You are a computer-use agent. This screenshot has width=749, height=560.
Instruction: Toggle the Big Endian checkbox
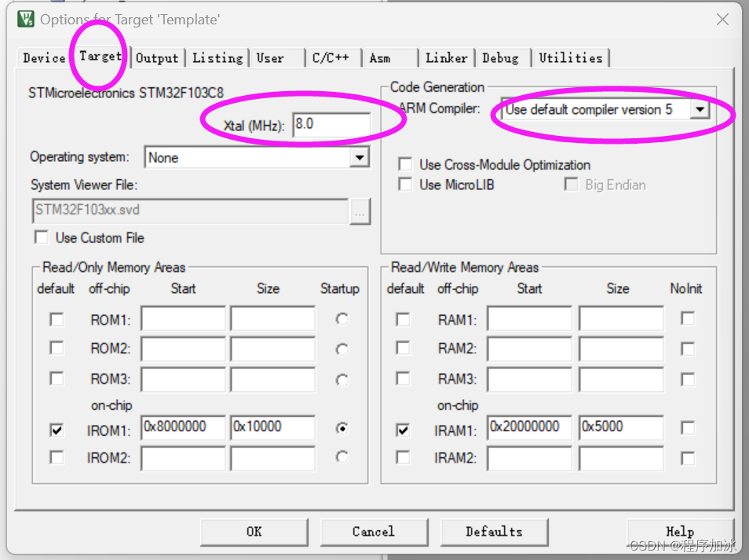[x=571, y=185]
